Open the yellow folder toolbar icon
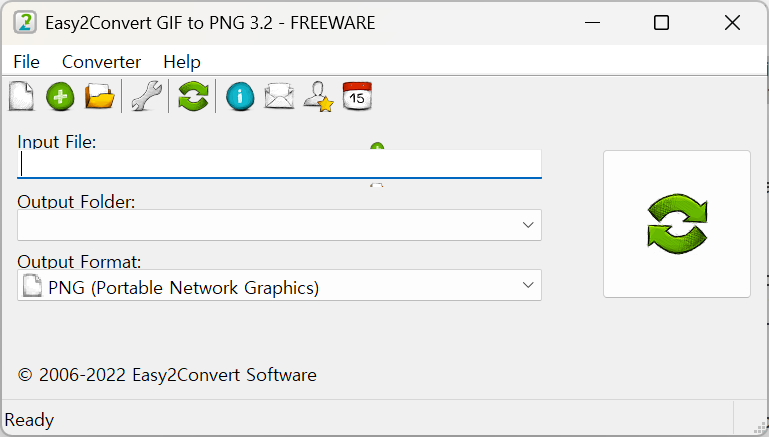769x437 pixels. [100, 96]
